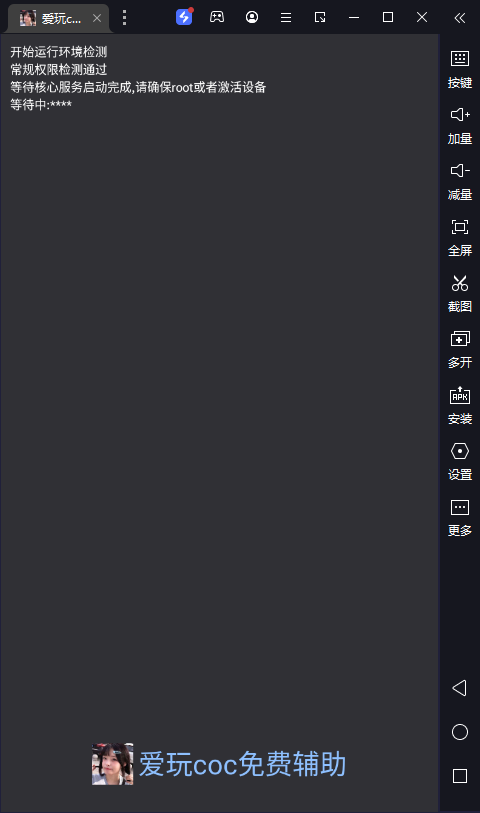Open the three-dot tab options menu
The width and height of the screenshot is (480, 813).
pos(124,18)
